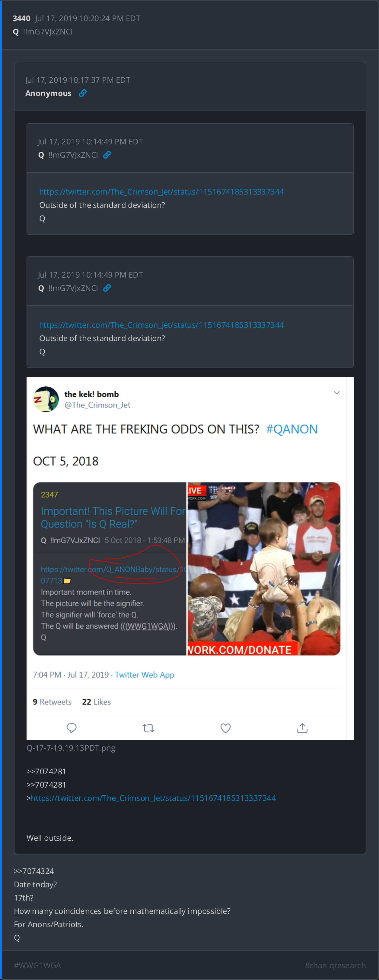Open the tweet options chevron menu
The image size is (379, 980).
click(336, 393)
